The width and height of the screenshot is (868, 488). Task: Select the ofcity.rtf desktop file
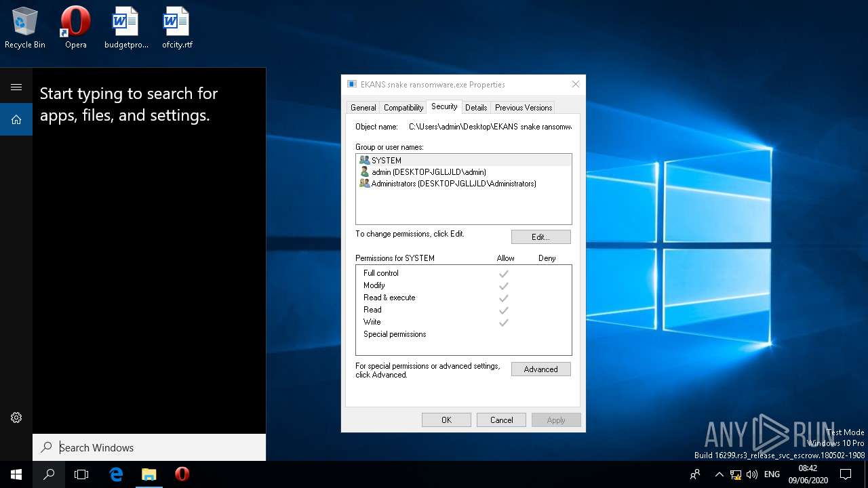[177, 27]
